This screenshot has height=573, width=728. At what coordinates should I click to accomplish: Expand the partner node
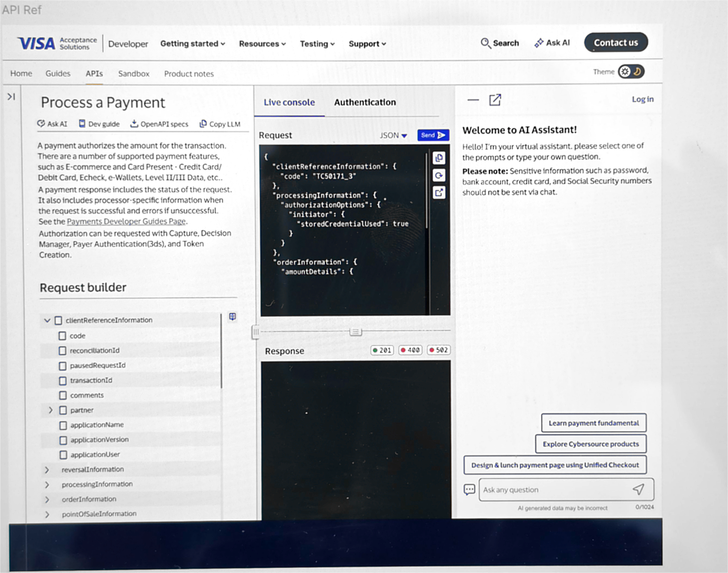51,410
